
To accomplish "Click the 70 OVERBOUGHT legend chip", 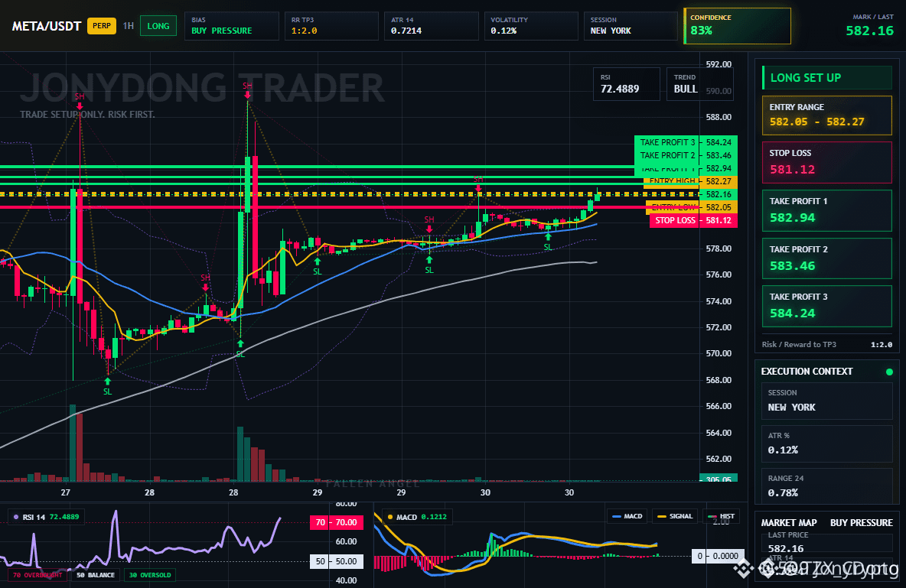I will (x=37, y=575).
